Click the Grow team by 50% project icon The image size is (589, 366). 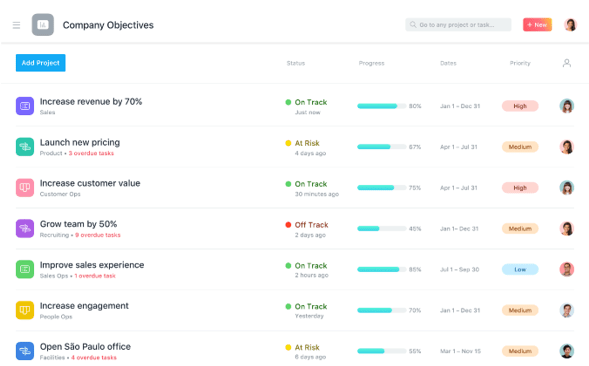[x=25, y=228]
